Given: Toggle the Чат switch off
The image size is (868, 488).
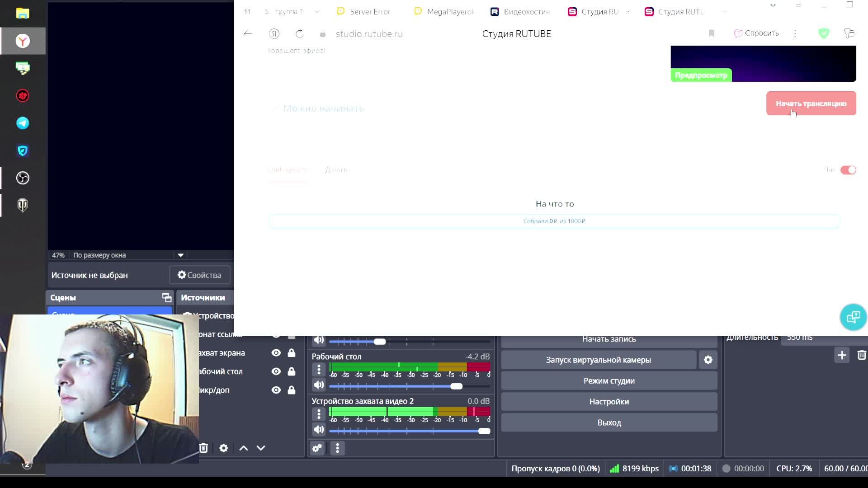Looking at the screenshot, I should click(848, 170).
